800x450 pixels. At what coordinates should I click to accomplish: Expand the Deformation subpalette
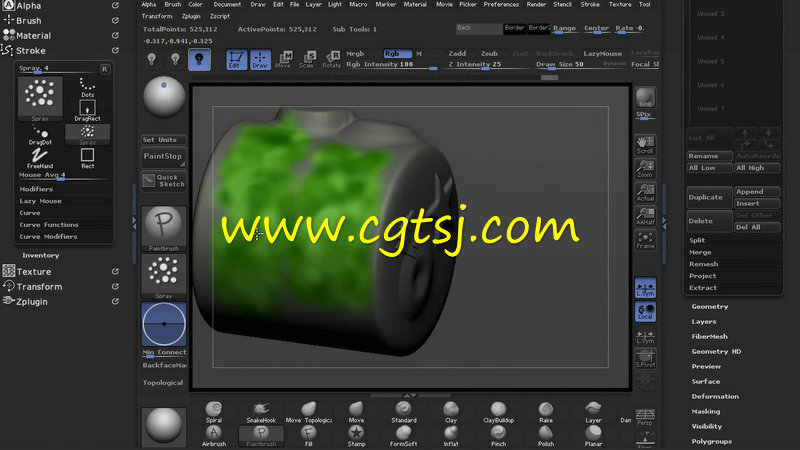pos(715,396)
